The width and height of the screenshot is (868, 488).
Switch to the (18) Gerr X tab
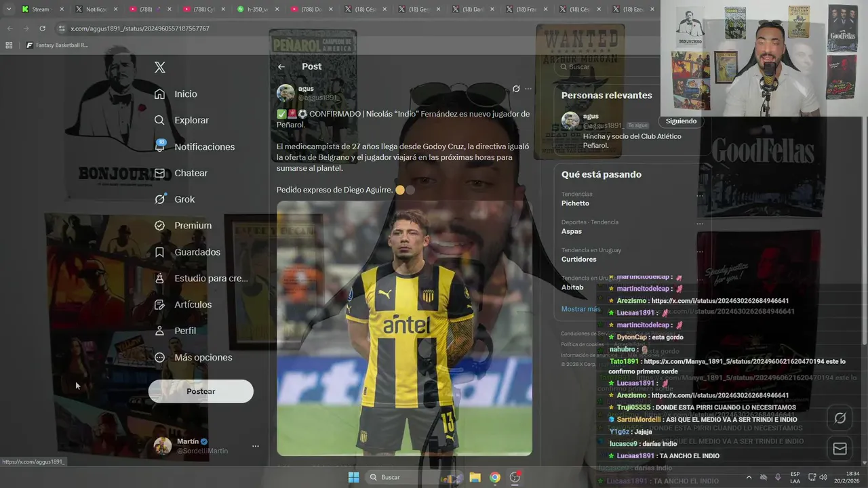[418, 9]
